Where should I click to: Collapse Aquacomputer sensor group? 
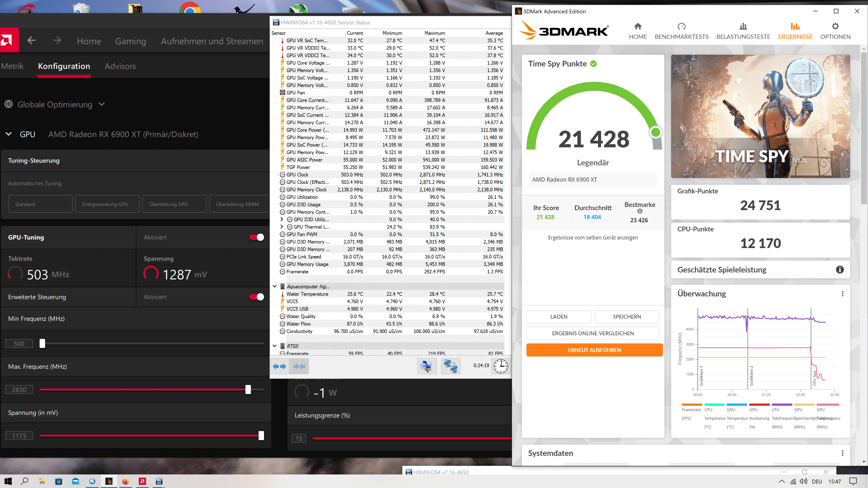275,286
